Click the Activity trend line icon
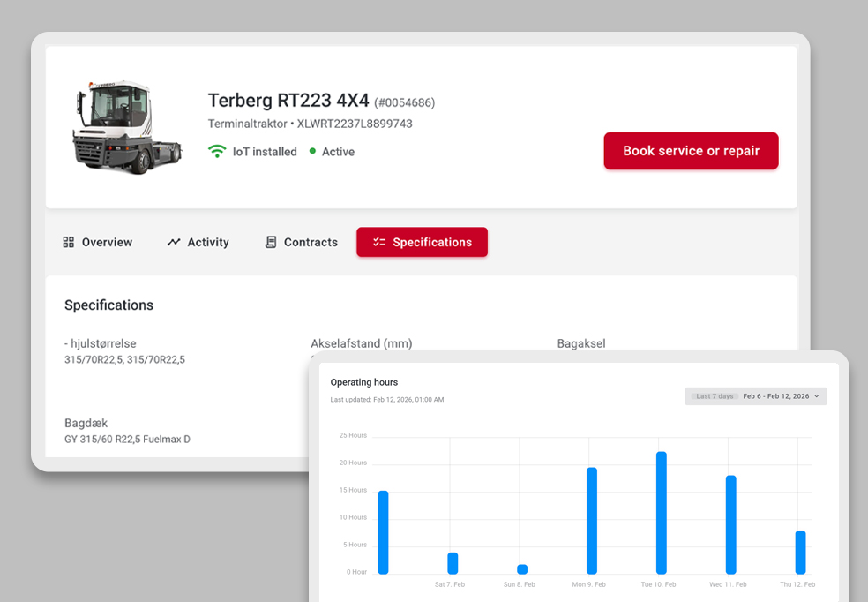Screen dimensions: 868x602 [174, 242]
